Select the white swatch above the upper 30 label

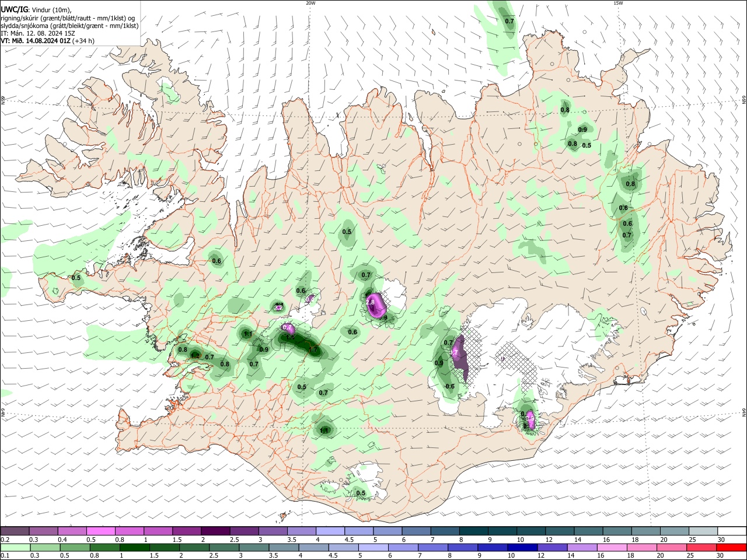732,531
